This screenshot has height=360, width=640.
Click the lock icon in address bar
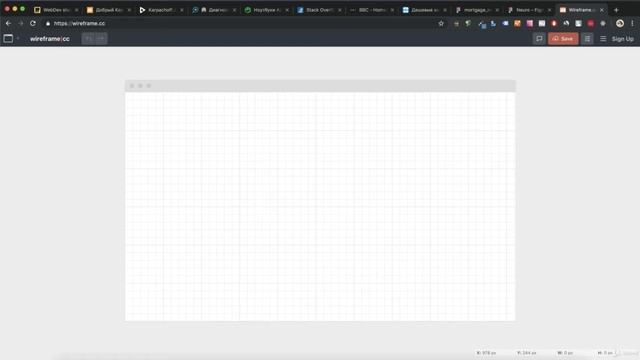[48, 24]
